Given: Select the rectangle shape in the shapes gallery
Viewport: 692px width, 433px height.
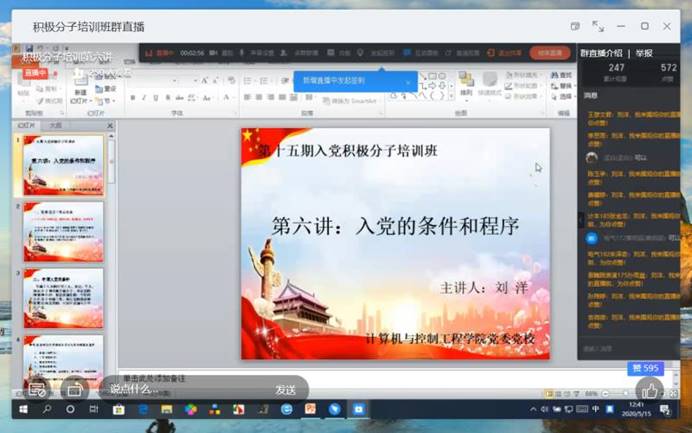Looking at the screenshot, I should click(432, 76).
